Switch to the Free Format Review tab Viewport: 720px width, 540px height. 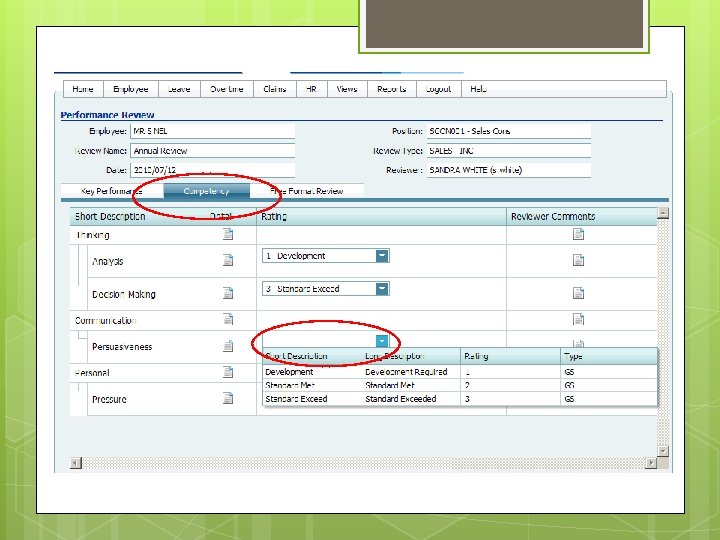307,191
